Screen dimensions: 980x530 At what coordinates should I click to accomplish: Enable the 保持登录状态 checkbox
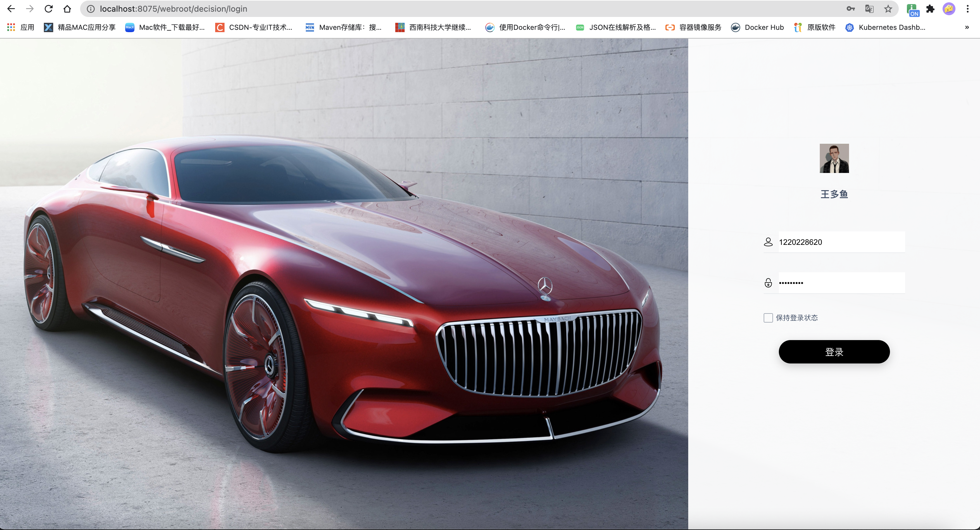click(768, 318)
